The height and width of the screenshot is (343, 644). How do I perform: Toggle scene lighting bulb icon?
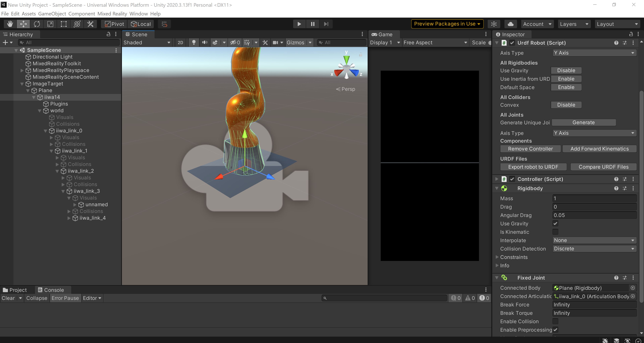[x=194, y=42]
